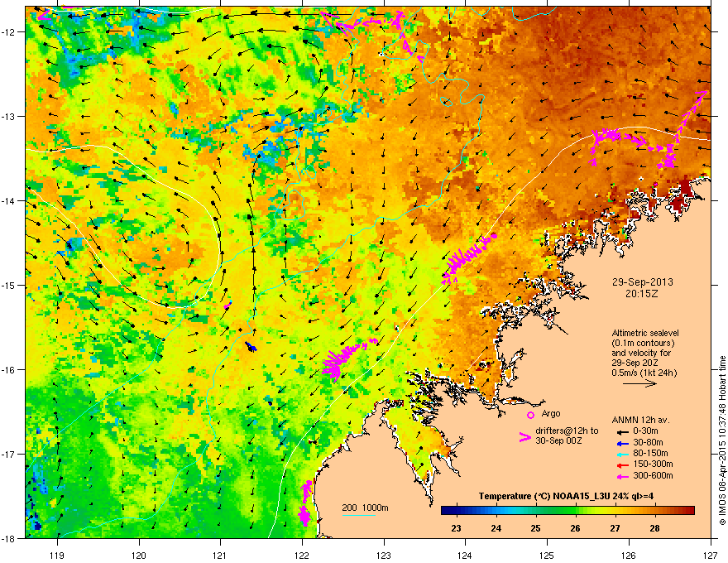This screenshot has width=728, height=563.
Task: Click the '30-80m' depth label
Action: point(648,442)
